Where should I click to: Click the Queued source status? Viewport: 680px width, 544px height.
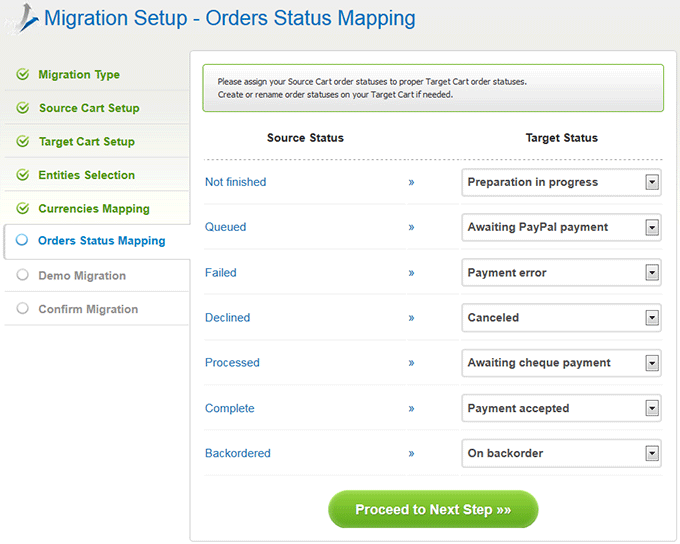[226, 227]
